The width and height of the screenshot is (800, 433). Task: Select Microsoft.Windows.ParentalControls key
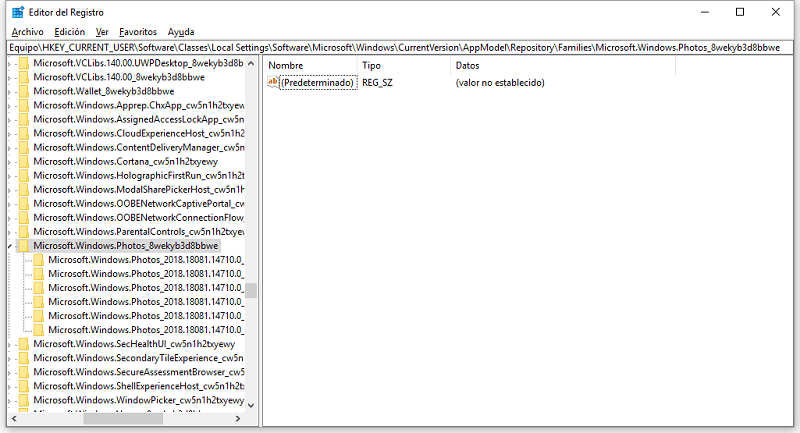tap(139, 232)
